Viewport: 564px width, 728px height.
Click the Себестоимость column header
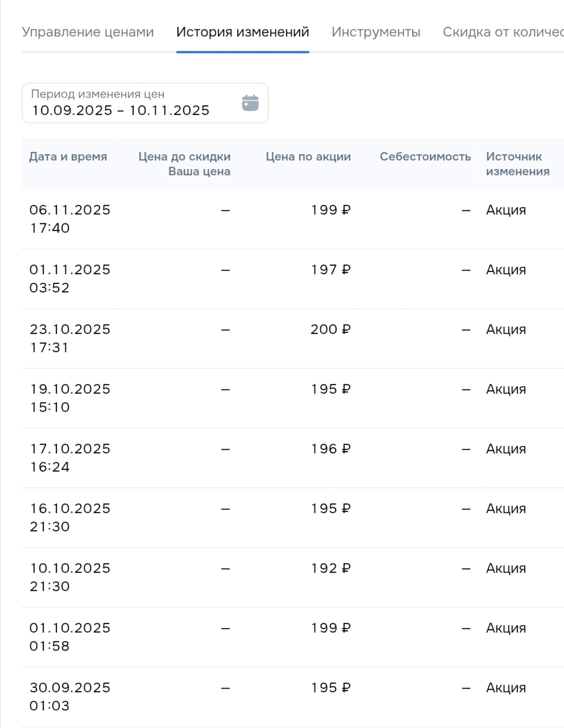tap(425, 157)
